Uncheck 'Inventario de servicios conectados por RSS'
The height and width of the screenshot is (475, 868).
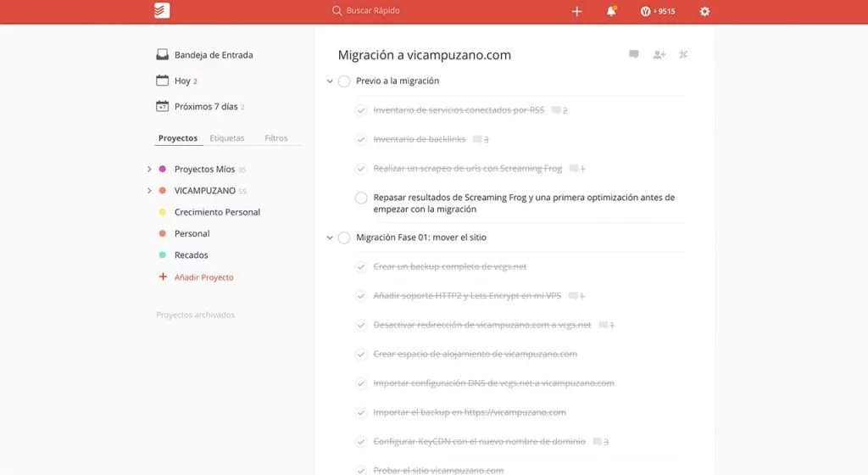click(x=361, y=110)
